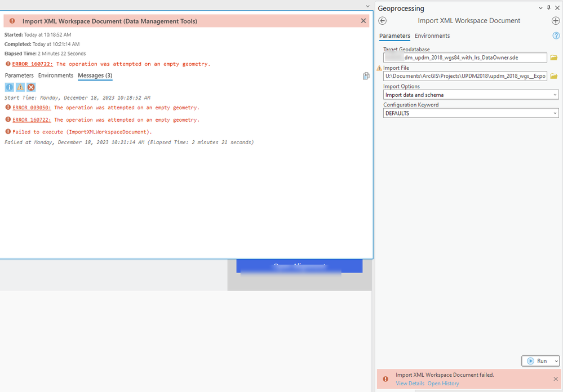Click View Details link
The image size is (563, 392).
[x=410, y=384]
